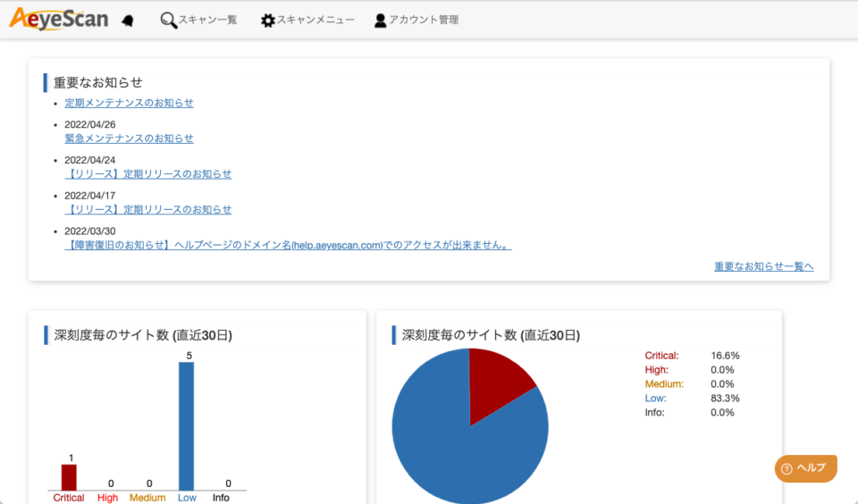Click the 2022/03/30 date text
The width and height of the screenshot is (858, 504).
point(89,231)
